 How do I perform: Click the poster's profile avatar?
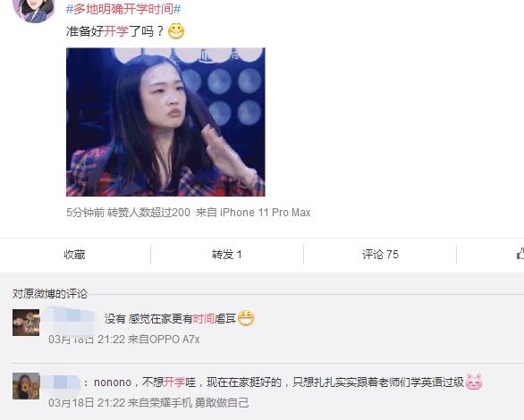[33, 9]
